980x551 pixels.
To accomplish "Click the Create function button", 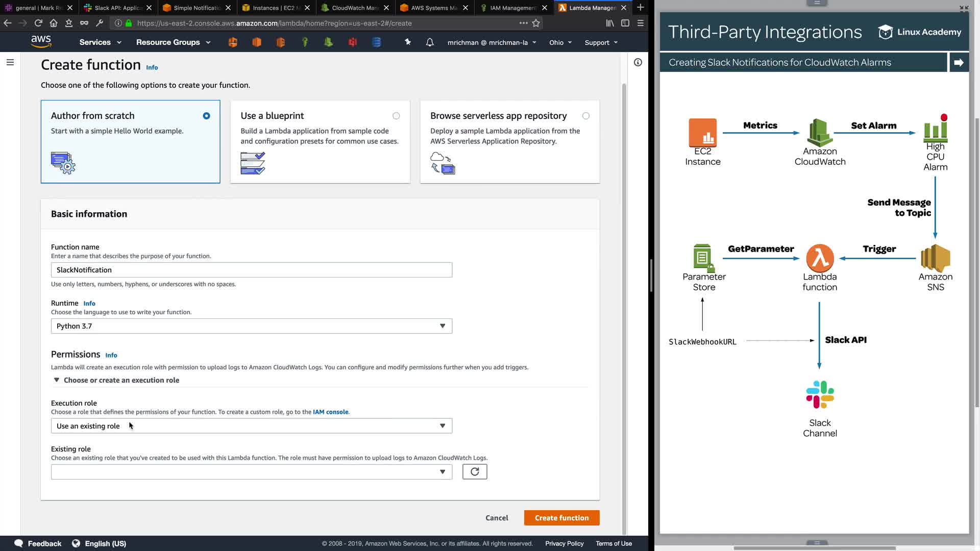I will 561,518.
